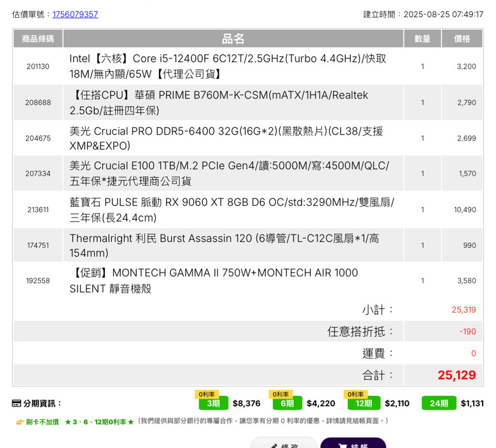
Task: Click the price 2,790
Action: (x=466, y=102)
